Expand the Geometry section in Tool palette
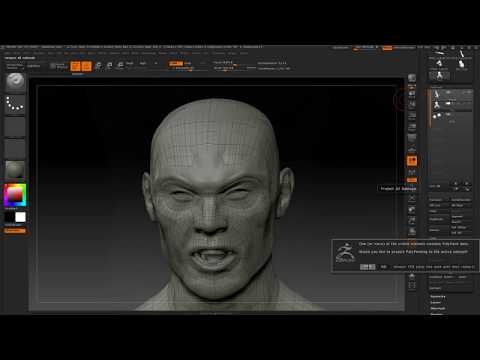 tap(438, 297)
